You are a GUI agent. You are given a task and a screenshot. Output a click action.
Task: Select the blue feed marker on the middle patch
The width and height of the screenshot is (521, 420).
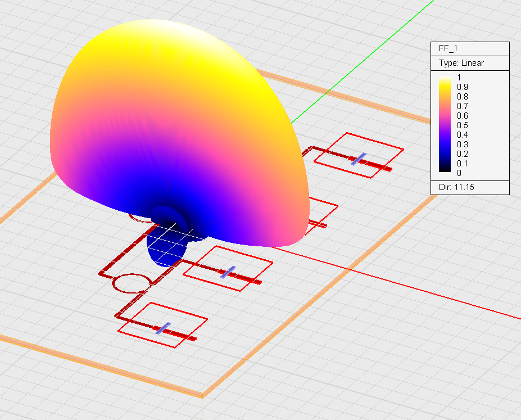[x=228, y=272]
